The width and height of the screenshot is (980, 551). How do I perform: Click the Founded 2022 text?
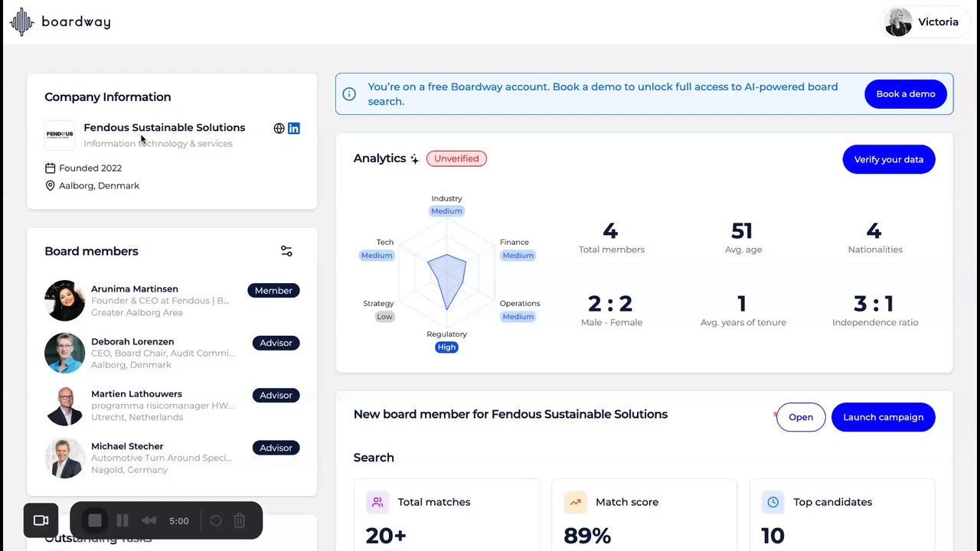[90, 168]
